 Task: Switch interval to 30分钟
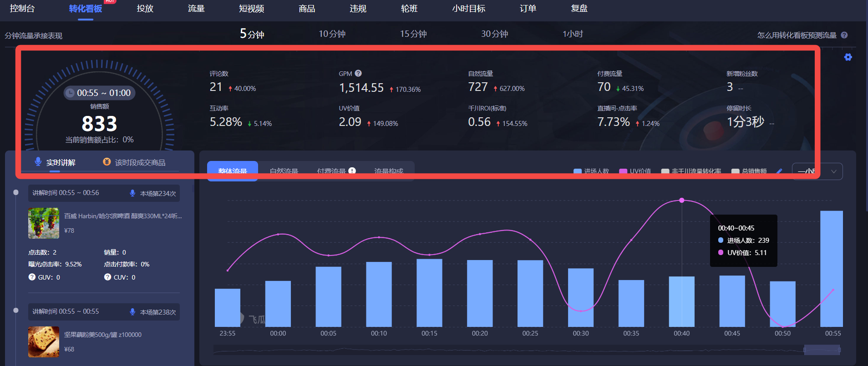(495, 34)
